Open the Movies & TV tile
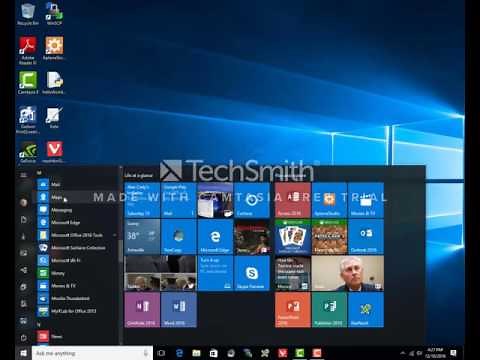 pos(366,200)
